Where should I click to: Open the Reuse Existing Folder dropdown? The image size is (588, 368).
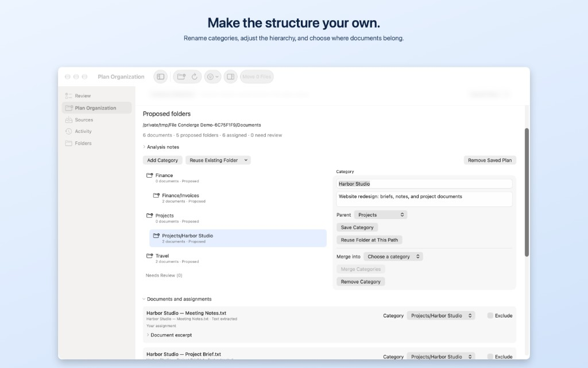218,160
